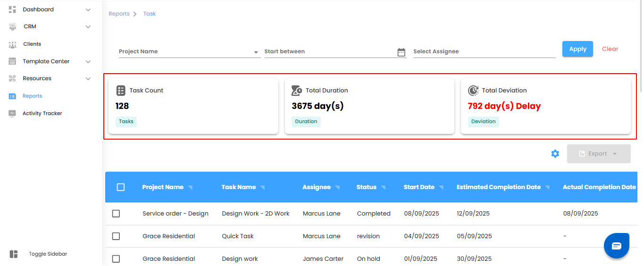Check the Service order - Design row

[116, 214]
